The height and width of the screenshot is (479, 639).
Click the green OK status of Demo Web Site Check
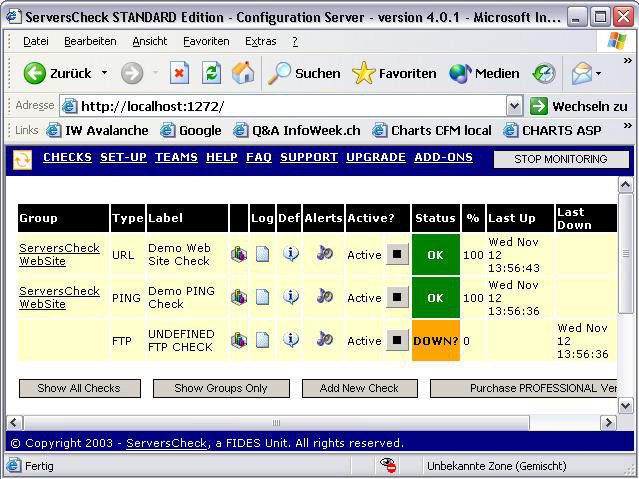click(436, 255)
